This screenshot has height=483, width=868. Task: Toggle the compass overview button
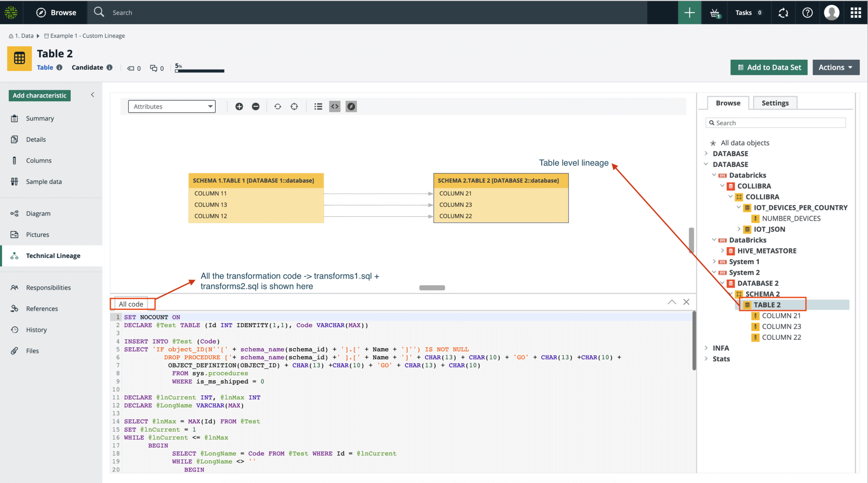point(351,106)
